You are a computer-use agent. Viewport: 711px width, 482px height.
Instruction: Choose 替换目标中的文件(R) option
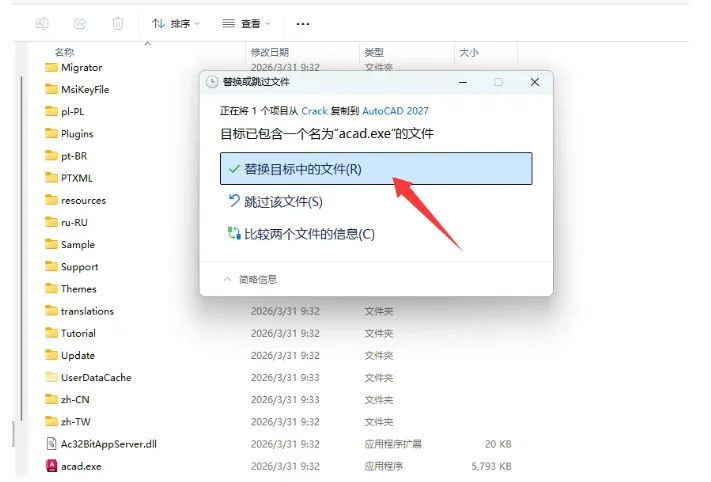tap(376, 169)
